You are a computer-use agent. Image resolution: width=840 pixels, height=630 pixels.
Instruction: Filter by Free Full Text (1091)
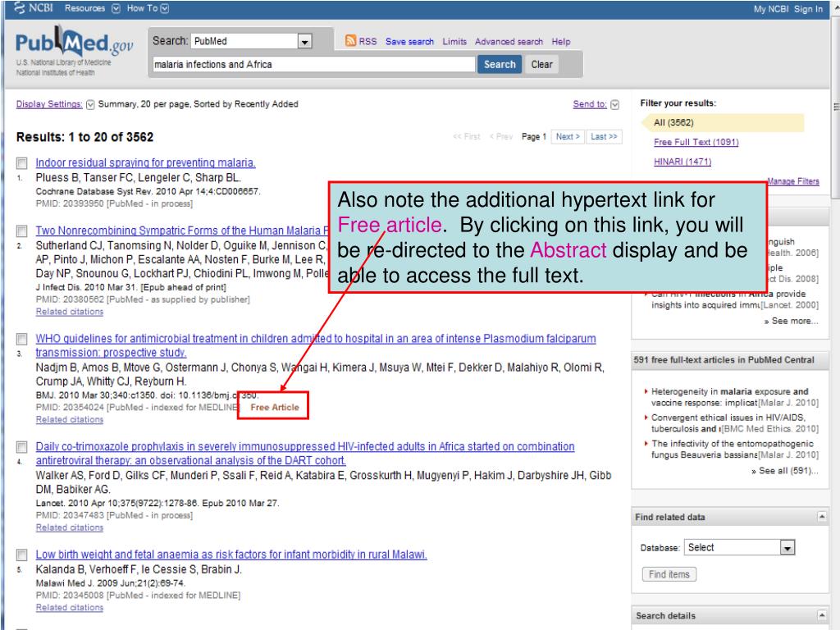click(696, 142)
